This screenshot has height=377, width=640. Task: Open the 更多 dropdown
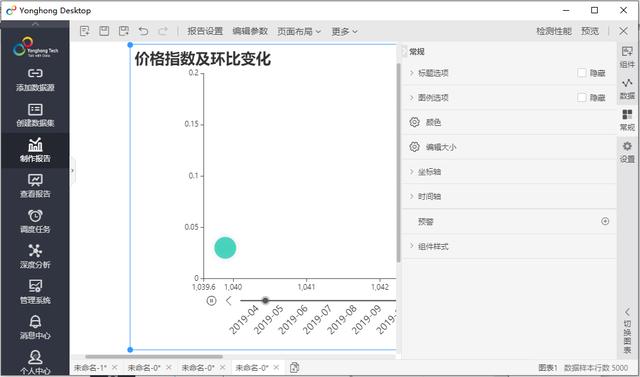pos(344,31)
